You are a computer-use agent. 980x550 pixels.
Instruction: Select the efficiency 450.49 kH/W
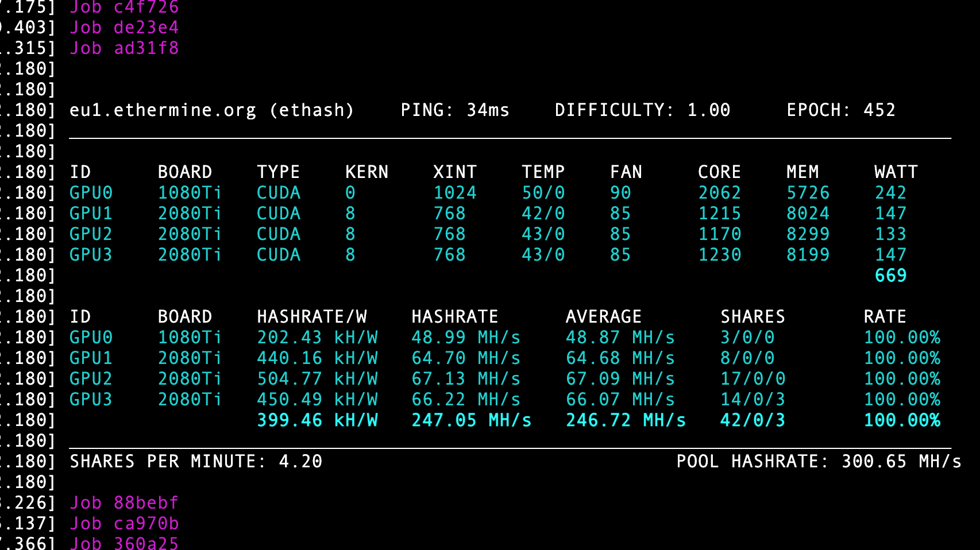(x=318, y=400)
